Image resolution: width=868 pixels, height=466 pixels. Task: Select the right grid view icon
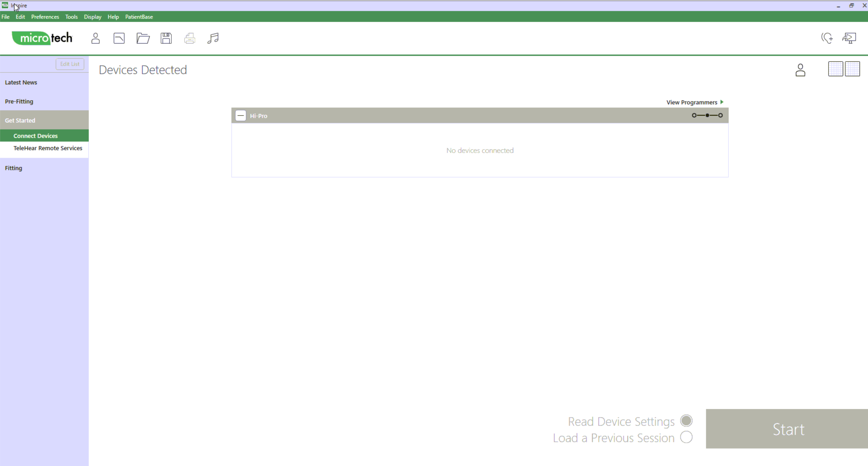click(853, 69)
